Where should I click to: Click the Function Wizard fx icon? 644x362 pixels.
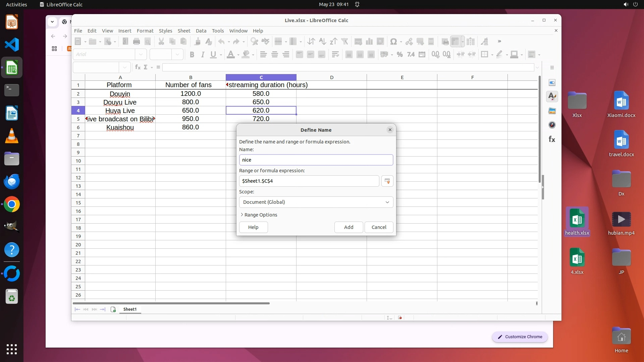138,67
